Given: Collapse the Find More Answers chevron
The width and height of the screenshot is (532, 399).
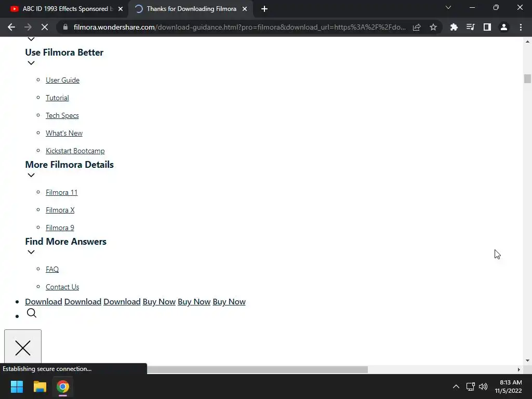Looking at the screenshot, I should [x=31, y=252].
